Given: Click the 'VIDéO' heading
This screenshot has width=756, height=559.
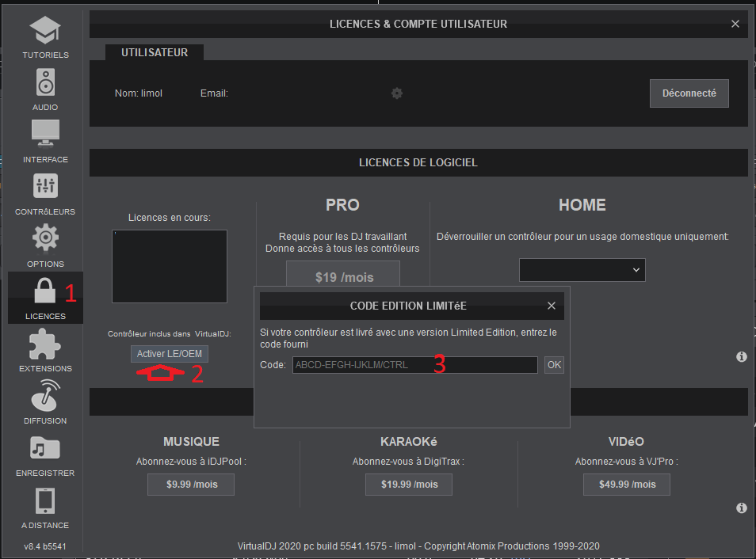Looking at the screenshot, I should 626,441.
